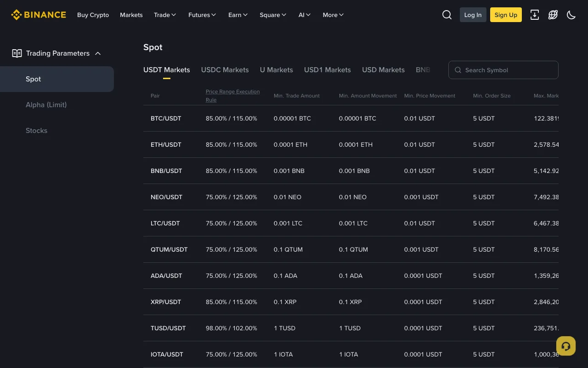Click the Sign Up button
Screen dimensions: 588x368
pyautogui.click(x=506, y=15)
